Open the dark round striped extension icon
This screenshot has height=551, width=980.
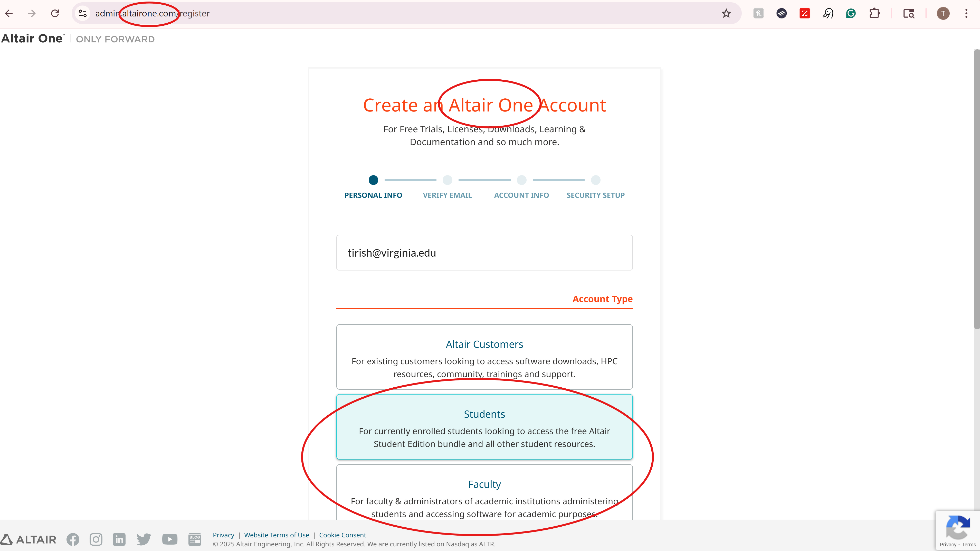point(782,13)
